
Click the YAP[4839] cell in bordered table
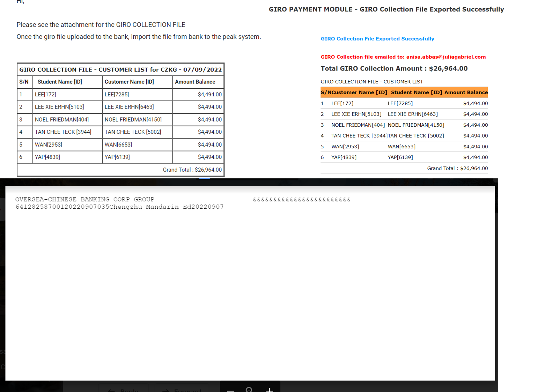[x=68, y=157]
